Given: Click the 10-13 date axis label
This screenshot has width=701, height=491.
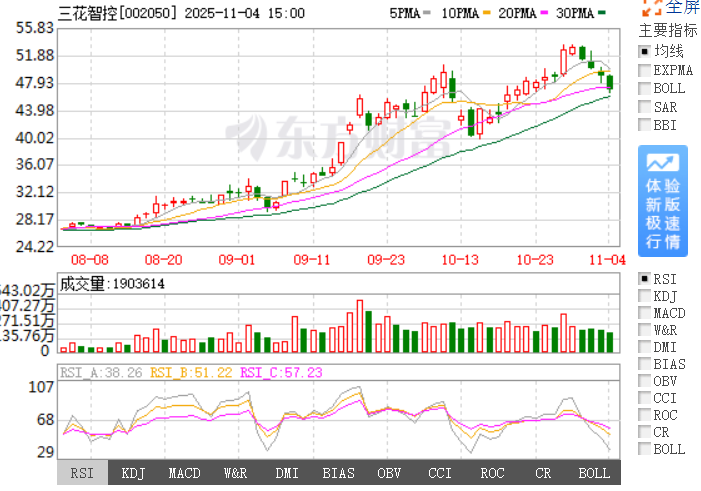Looking at the screenshot, I should [x=460, y=260].
